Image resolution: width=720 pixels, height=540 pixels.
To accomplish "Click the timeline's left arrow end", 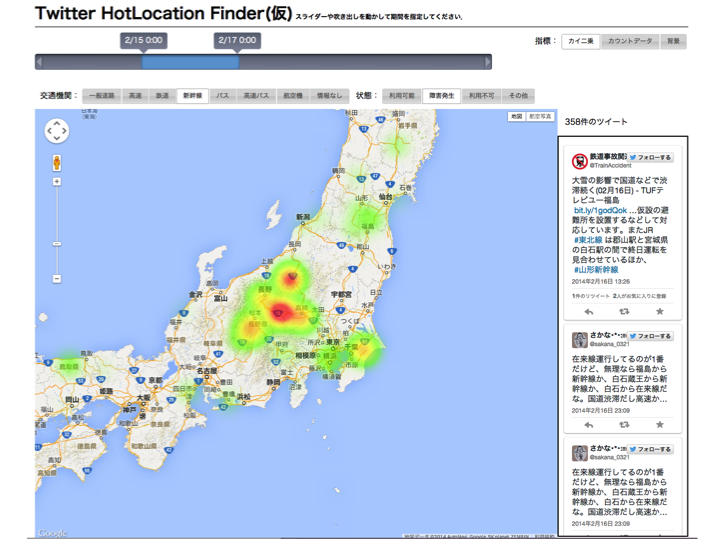I will [x=39, y=62].
